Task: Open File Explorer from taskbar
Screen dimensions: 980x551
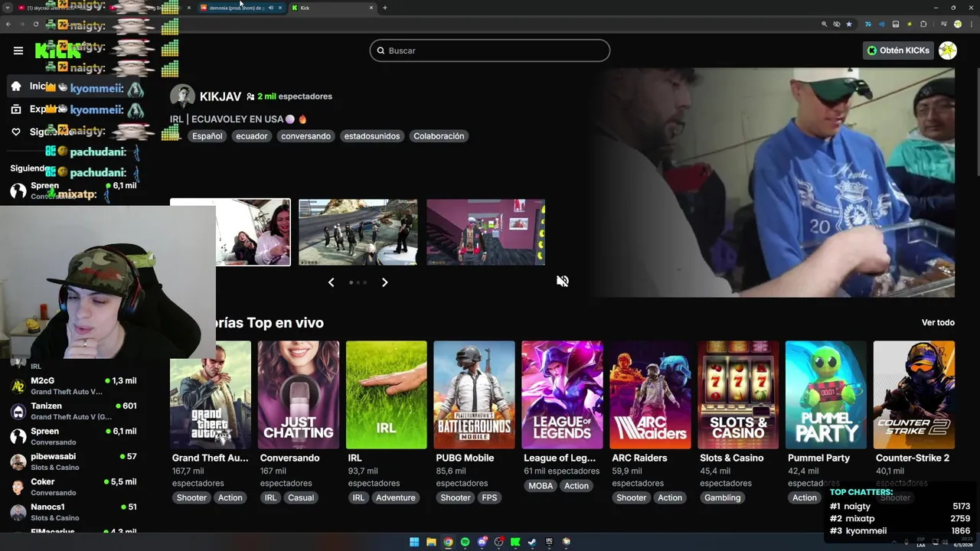Action: point(431,542)
